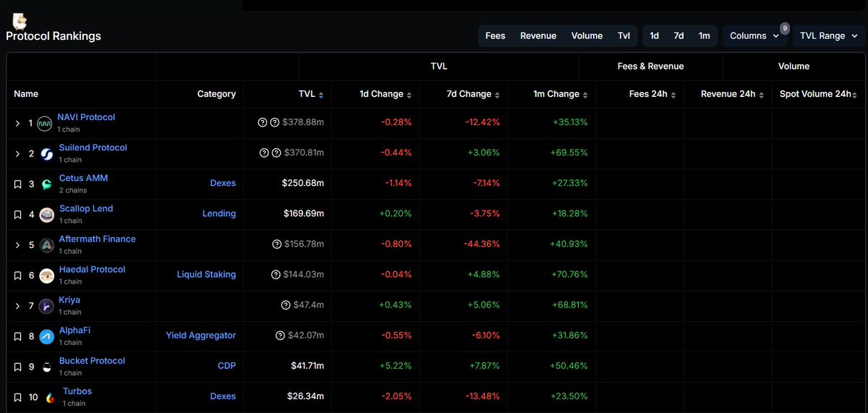868x413 pixels.
Task: Select the Volume column group tab
Action: (x=587, y=35)
